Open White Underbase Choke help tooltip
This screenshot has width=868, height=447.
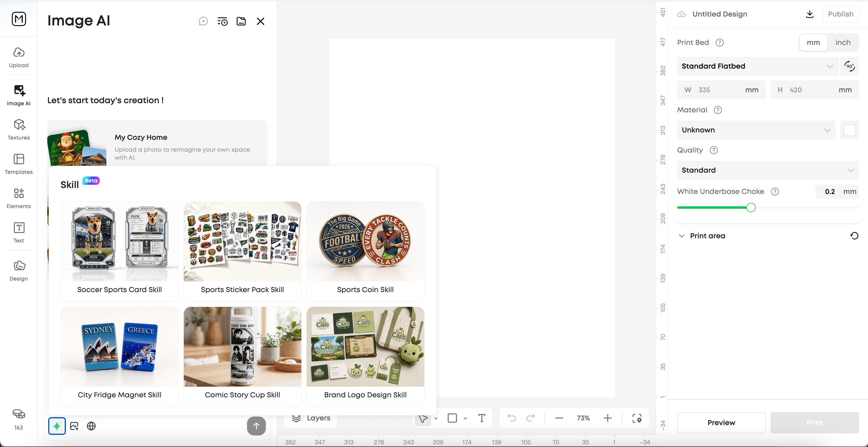tap(775, 192)
